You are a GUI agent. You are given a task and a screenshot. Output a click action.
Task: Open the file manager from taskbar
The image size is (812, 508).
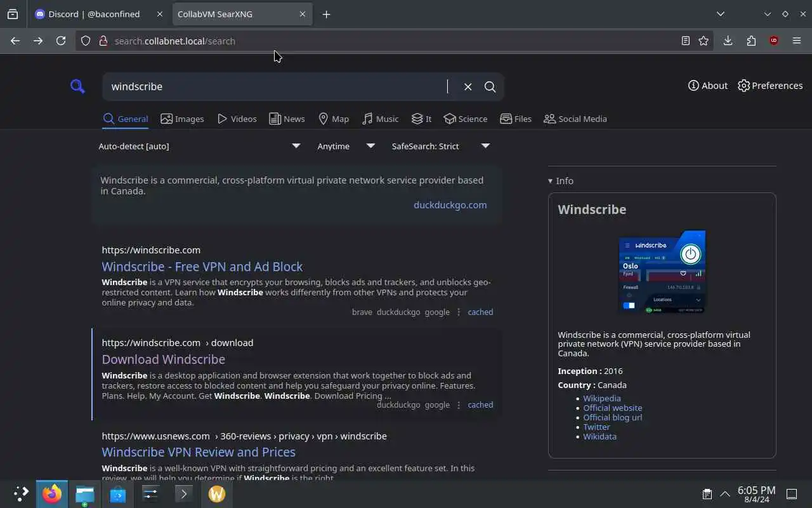(84, 494)
